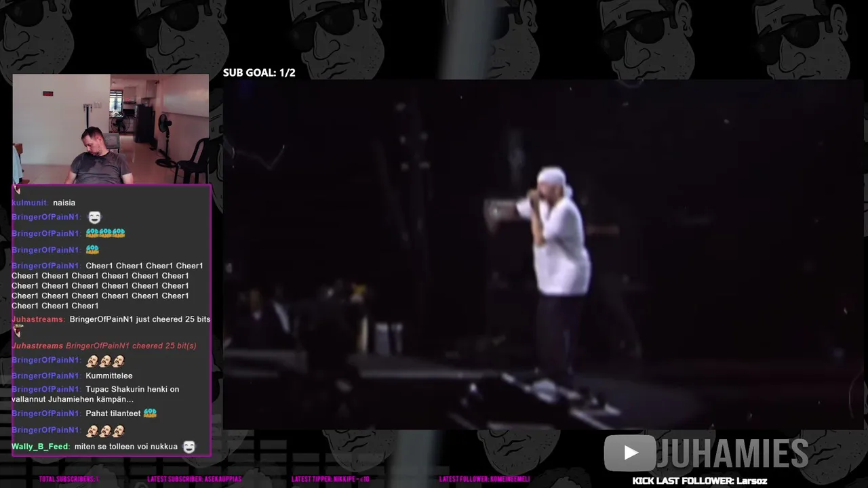The width and height of the screenshot is (868, 488).
Task: Click the username 'kulmunit' in chat
Action: [x=29, y=203]
